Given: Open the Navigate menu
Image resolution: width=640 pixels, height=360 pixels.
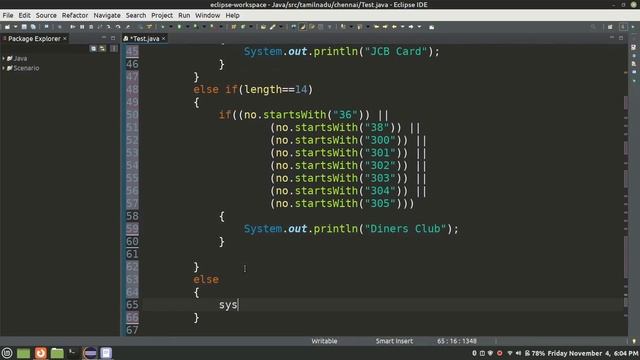Looking at the screenshot, I should click(107, 16).
